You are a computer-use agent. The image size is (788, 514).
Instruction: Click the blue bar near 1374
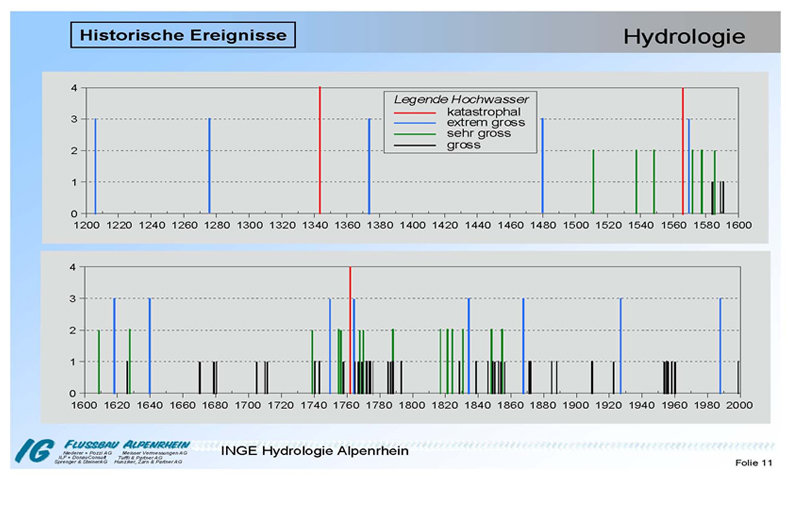tap(369, 166)
